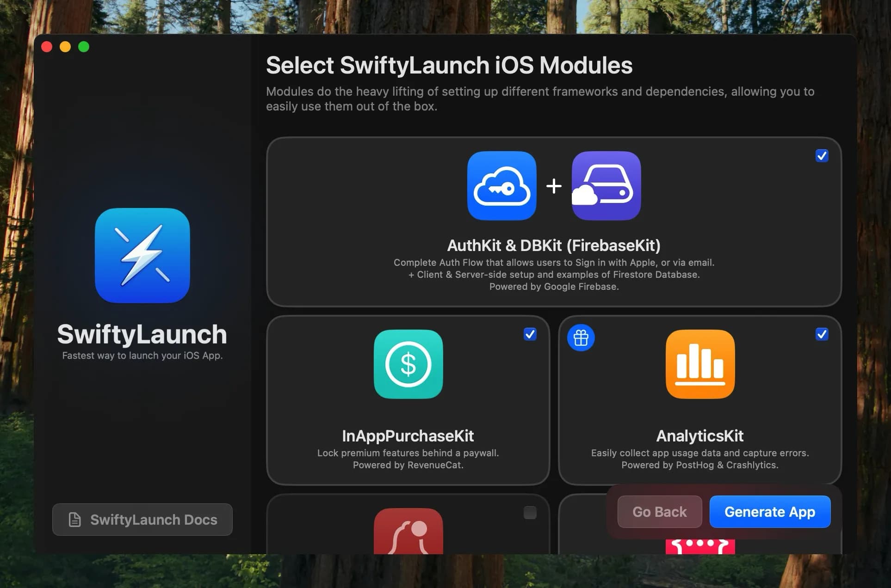Click the document icon in SwiftyLaunch Docs

pos(74,520)
